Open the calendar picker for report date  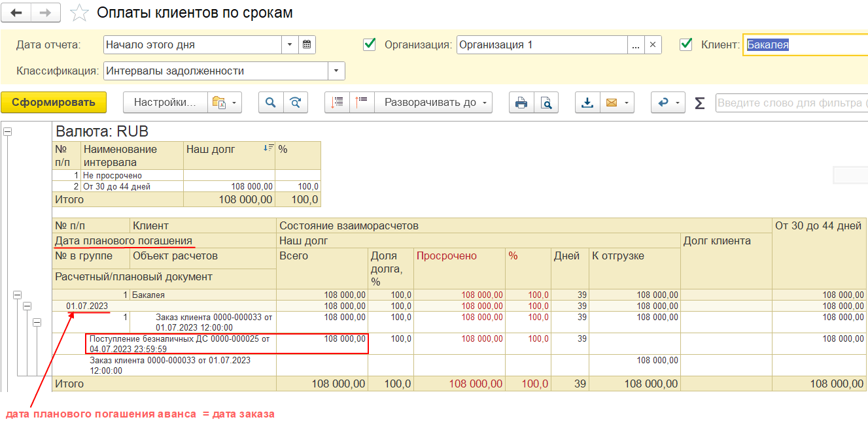pos(308,45)
